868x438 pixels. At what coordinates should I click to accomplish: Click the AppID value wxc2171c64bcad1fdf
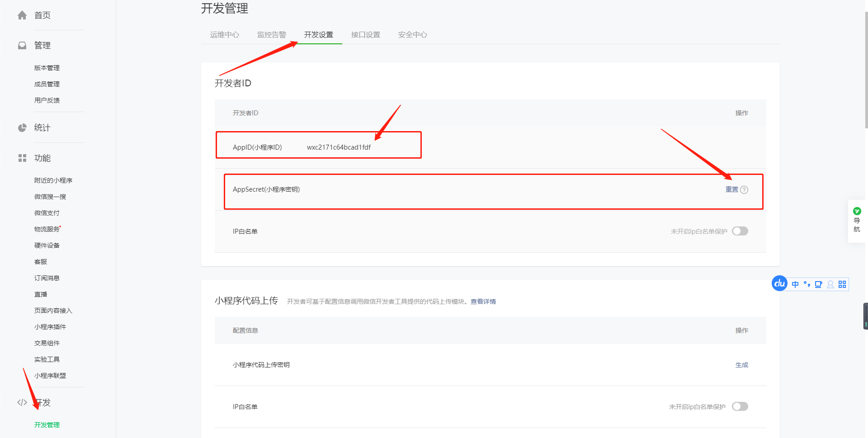pyautogui.click(x=339, y=147)
